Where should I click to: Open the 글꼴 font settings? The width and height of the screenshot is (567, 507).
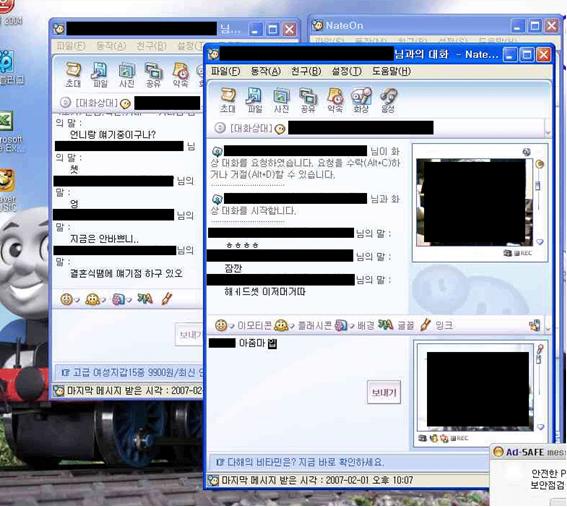pos(396,325)
